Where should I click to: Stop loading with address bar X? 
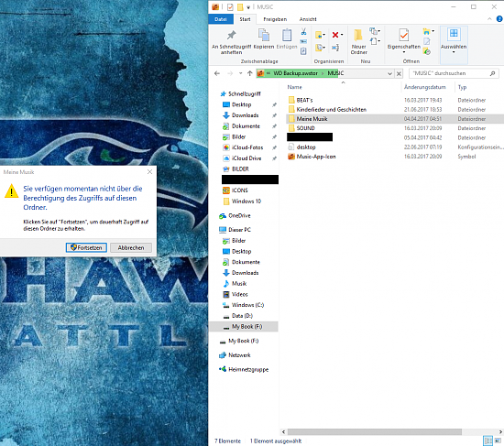click(x=399, y=74)
